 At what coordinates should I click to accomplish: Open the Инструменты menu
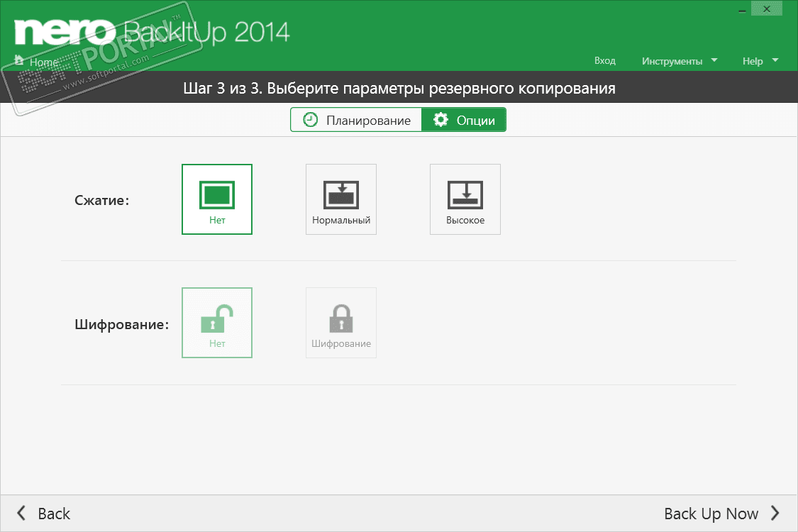tap(672, 61)
